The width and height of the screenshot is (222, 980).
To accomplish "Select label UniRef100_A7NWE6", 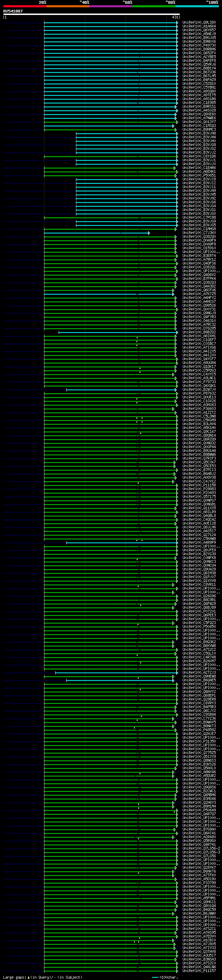I will [199, 118].
